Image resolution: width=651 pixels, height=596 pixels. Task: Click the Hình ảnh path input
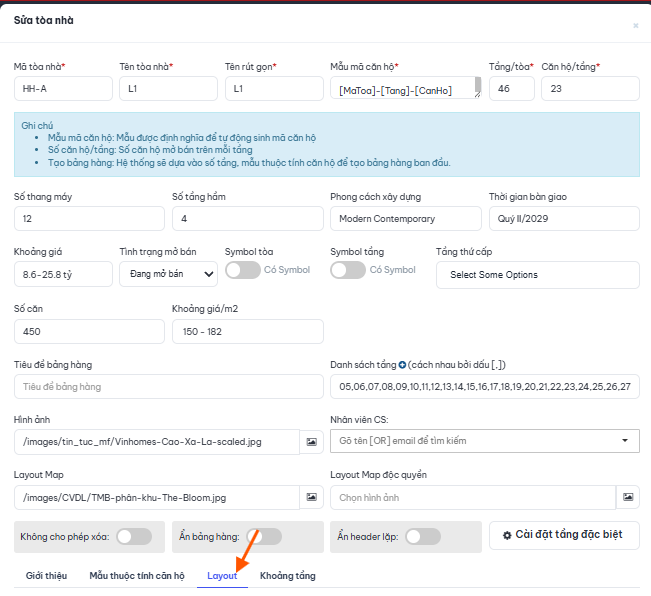(x=157, y=442)
